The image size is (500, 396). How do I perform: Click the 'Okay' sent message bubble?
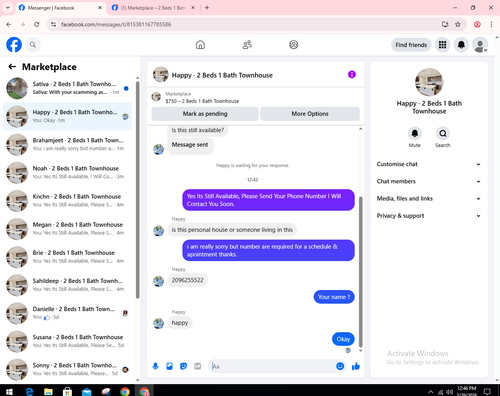point(343,339)
